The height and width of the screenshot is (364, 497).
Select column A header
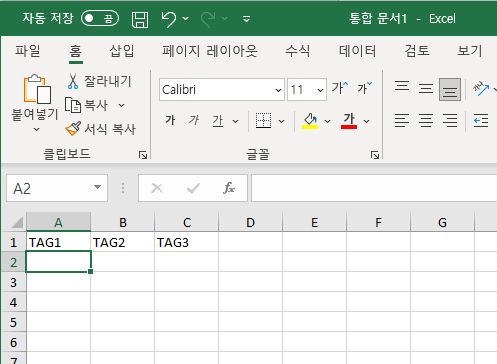[58, 222]
